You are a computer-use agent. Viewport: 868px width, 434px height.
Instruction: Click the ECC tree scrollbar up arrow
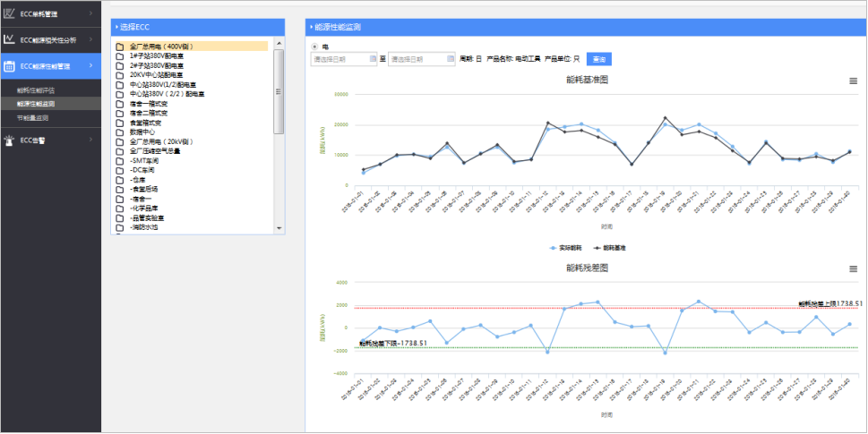(x=279, y=43)
